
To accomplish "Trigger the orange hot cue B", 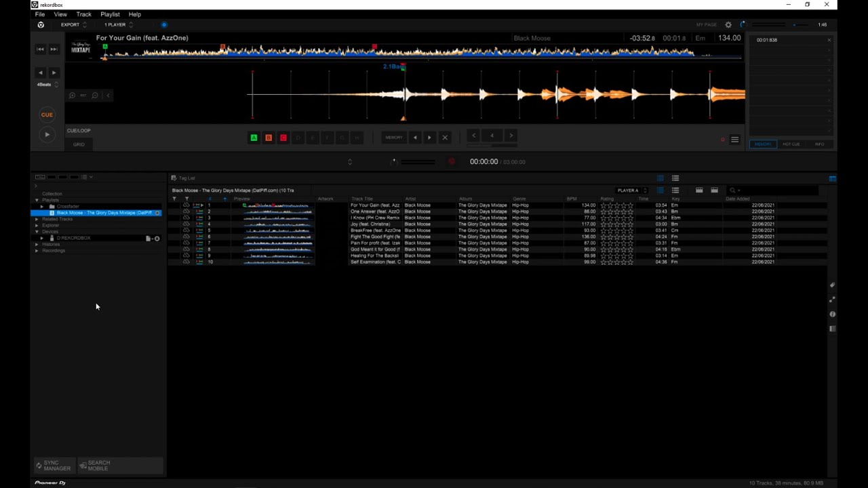I will point(269,138).
